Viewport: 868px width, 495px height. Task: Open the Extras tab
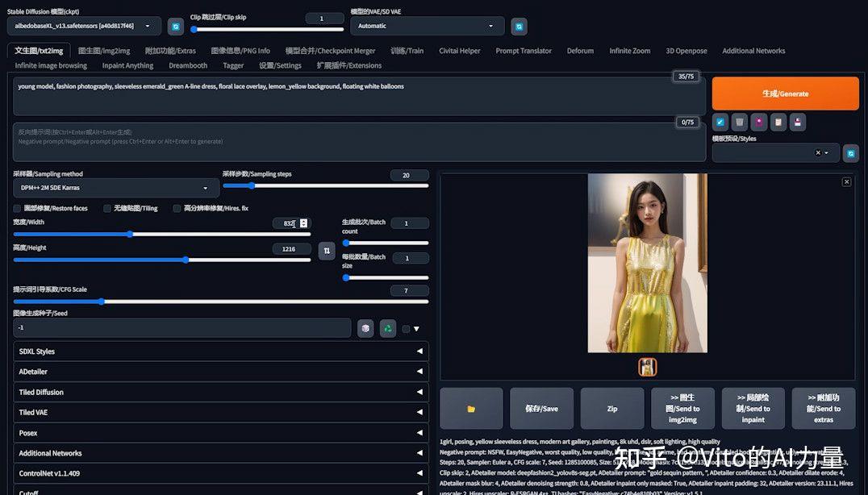[x=170, y=51]
